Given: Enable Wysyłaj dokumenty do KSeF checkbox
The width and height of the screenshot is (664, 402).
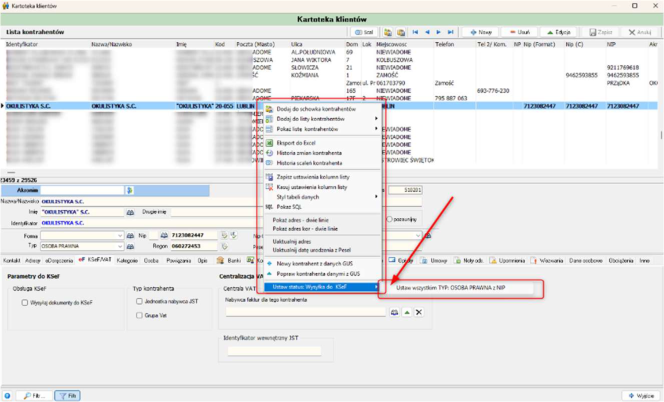Looking at the screenshot, I should (25, 303).
